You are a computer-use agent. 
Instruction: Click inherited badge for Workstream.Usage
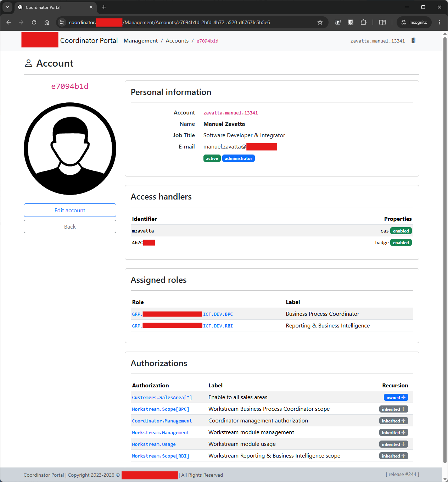(394, 444)
